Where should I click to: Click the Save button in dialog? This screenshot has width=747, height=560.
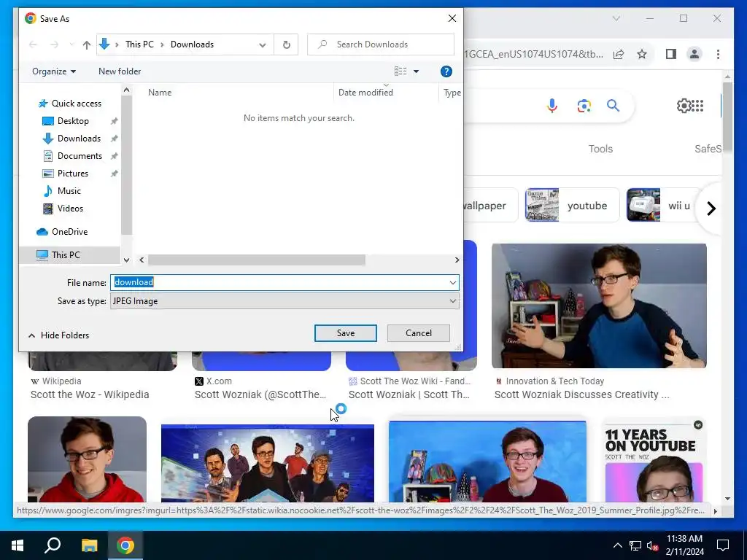(x=345, y=333)
